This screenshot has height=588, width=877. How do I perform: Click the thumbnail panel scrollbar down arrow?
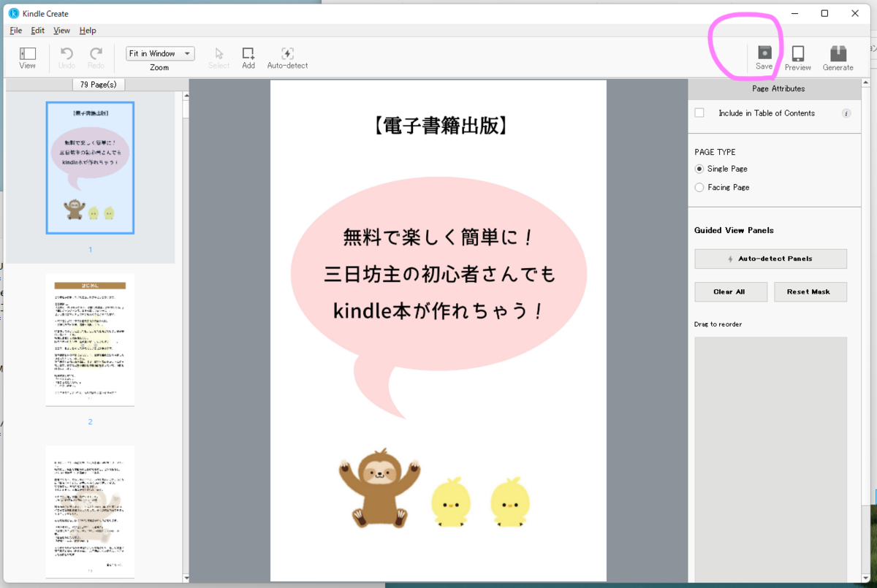(x=185, y=578)
